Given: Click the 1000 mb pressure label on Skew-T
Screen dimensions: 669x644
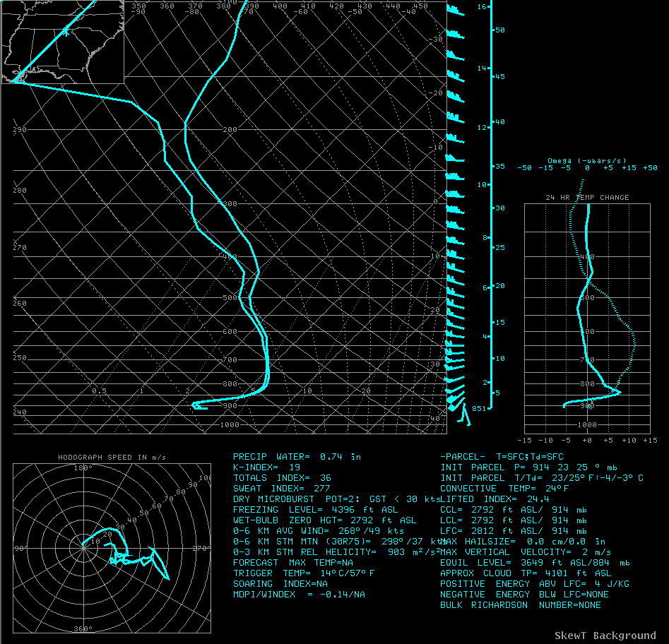Looking at the screenshot, I should coord(230,425).
